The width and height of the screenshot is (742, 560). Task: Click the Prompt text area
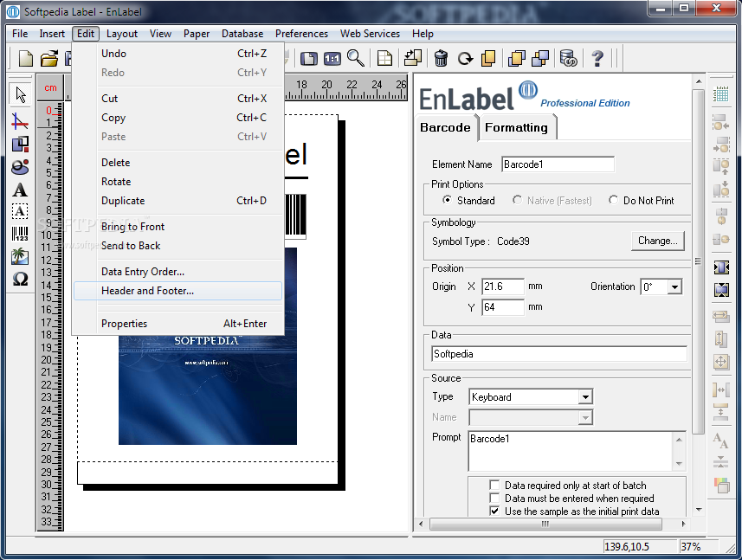571,451
